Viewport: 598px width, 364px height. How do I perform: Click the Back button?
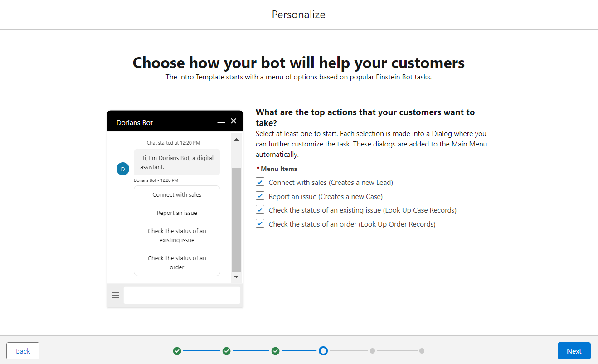pyautogui.click(x=23, y=351)
